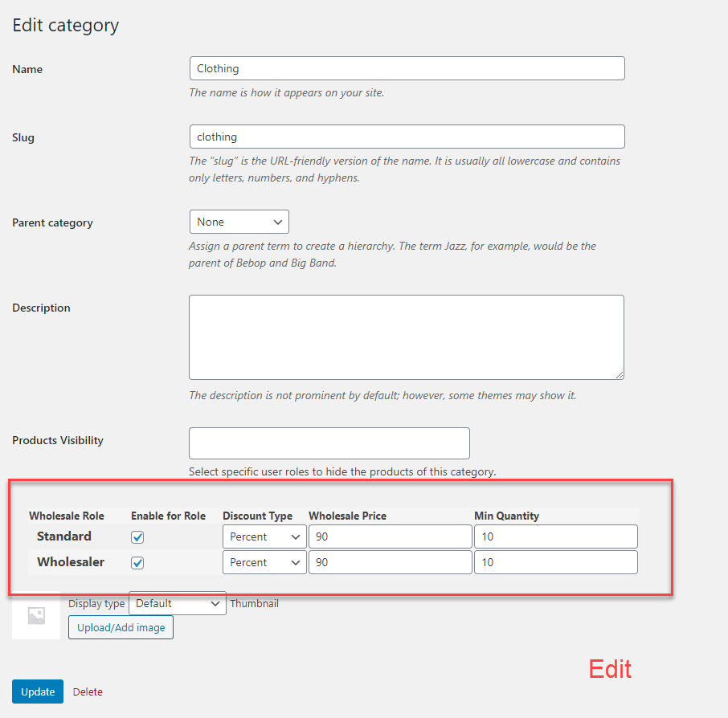Toggle Enable for Role checkbox for Wholesaler
The width and height of the screenshot is (728, 718).
137,563
